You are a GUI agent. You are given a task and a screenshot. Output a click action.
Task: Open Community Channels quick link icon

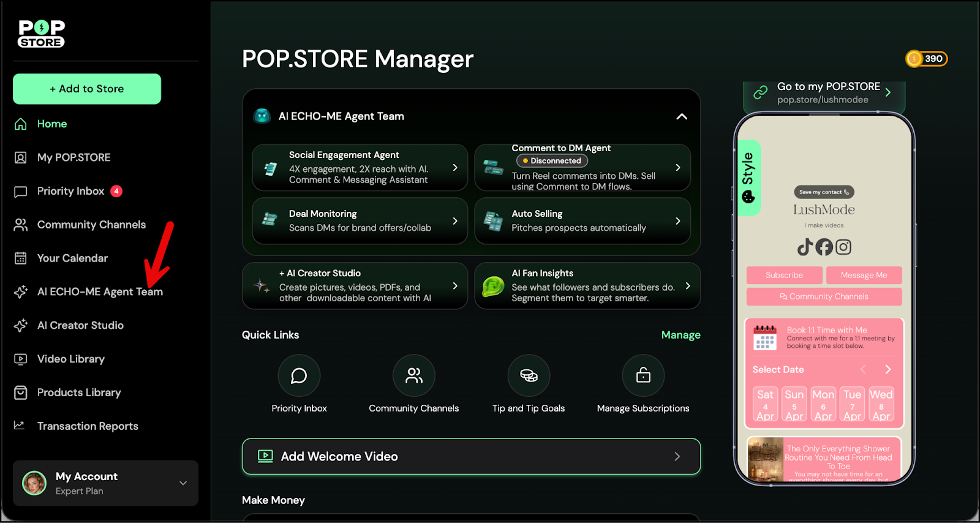[x=413, y=375]
